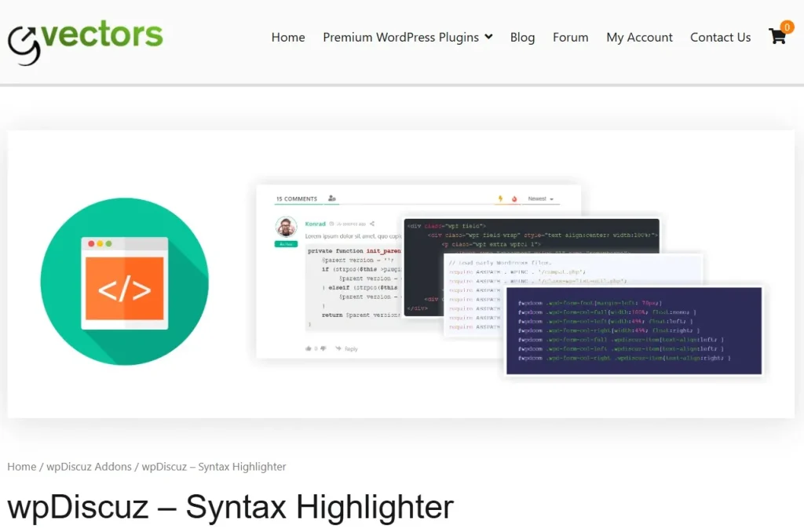The image size is (804, 532).
Task: Click the timestamp clock icon on Konrad's comment
Action: tap(331, 224)
